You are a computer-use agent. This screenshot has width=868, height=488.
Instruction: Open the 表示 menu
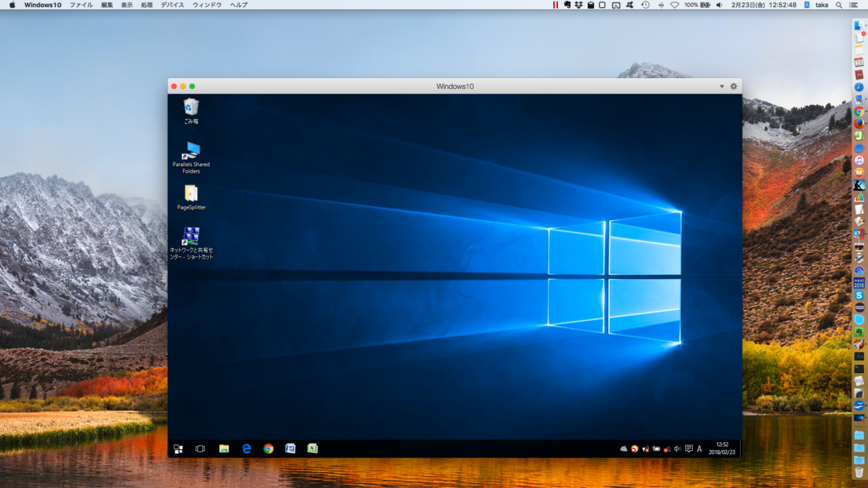coord(127,5)
